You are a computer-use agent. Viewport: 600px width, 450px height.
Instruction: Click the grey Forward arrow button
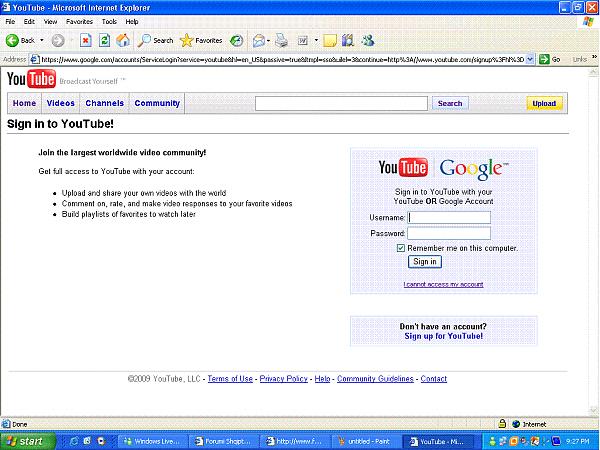click(x=58, y=40)
